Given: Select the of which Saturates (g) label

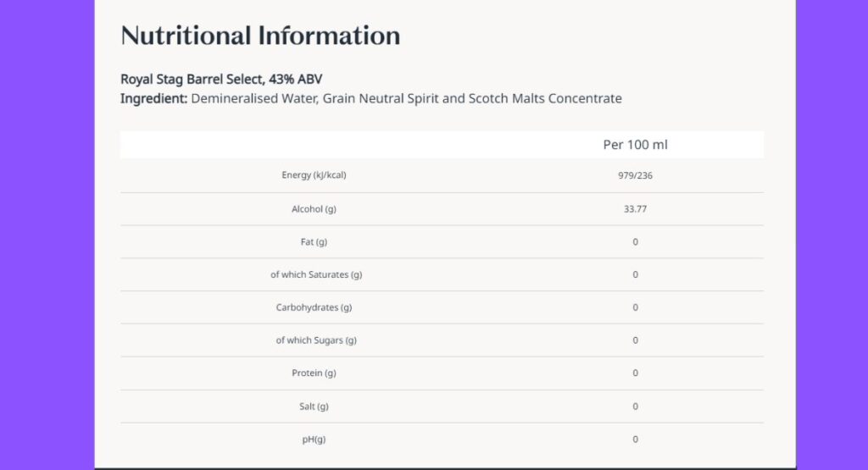Looking at the screenshot, I should (x=316, y=274).
